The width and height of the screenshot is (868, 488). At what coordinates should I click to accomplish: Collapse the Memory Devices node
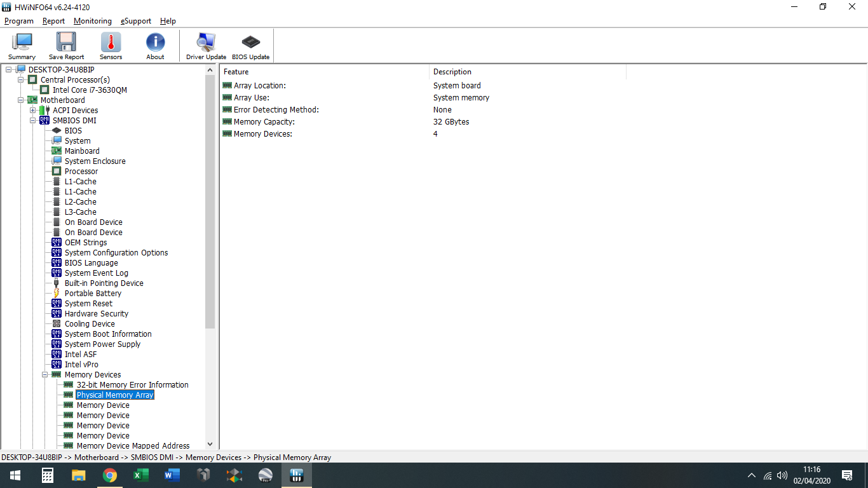[44, 374]
